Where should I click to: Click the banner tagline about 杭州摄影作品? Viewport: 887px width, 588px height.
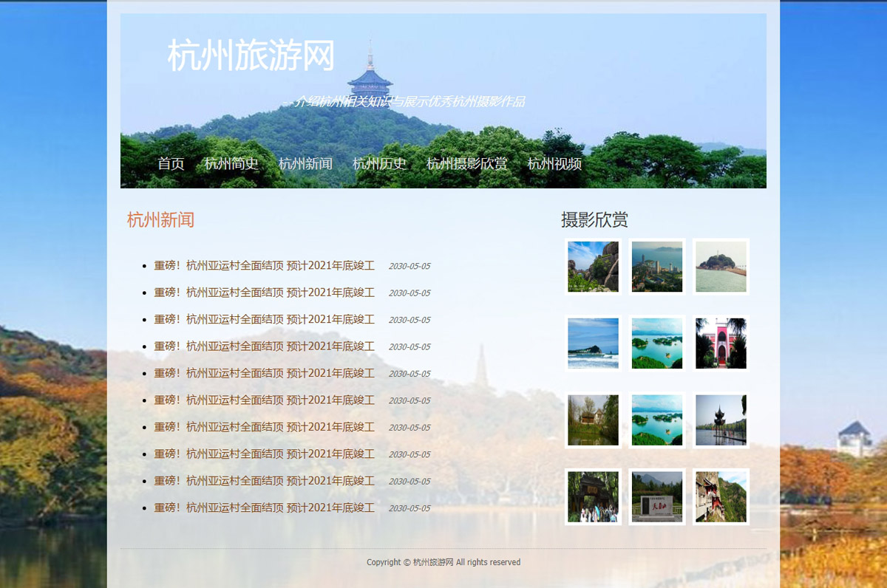pos(404,102)
